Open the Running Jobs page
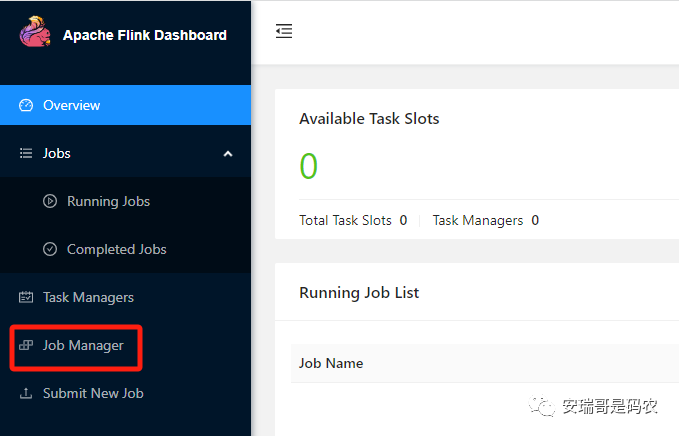The width and height of the screenshot is (679, 436). click(x=108, y=201)
